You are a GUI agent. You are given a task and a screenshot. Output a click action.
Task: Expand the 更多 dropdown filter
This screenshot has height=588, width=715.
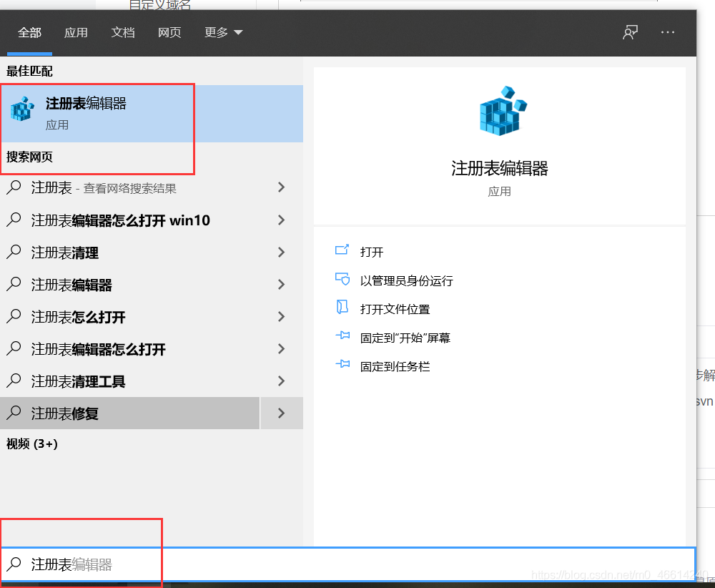[x=223, y=32]
